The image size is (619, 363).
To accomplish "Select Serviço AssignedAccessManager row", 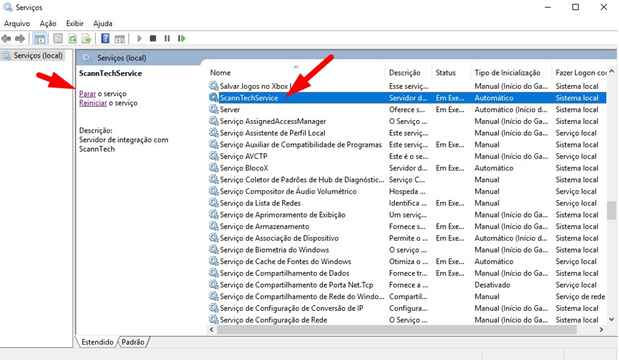I will click(407, 121).
